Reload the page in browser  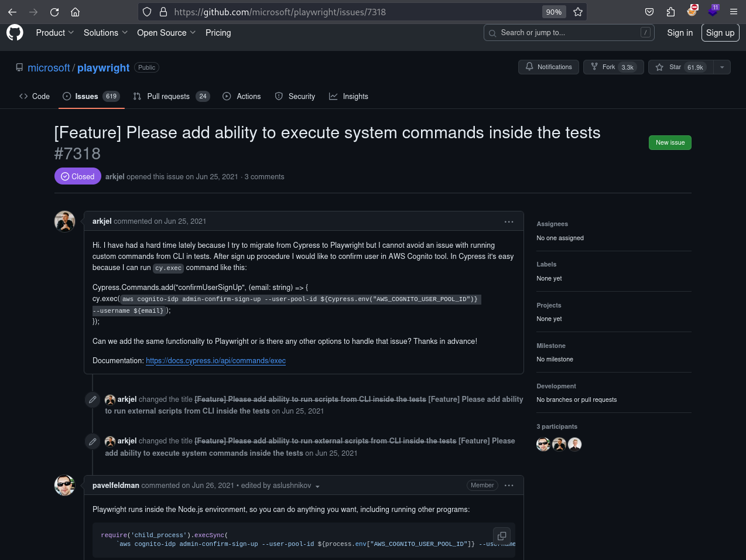coord(54,12)
